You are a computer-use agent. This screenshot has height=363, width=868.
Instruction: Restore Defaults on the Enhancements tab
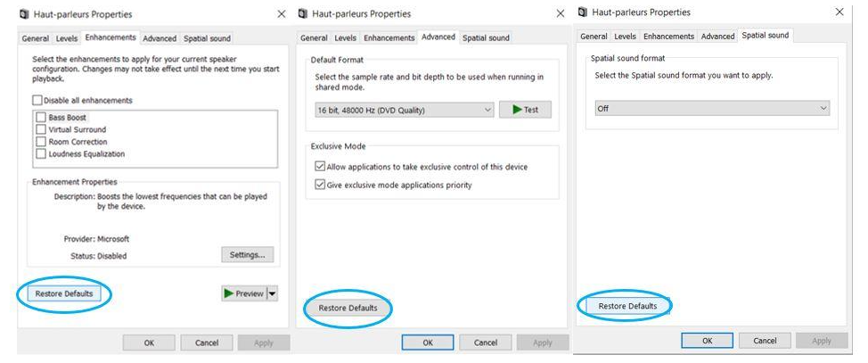click(x=64, y=293)
